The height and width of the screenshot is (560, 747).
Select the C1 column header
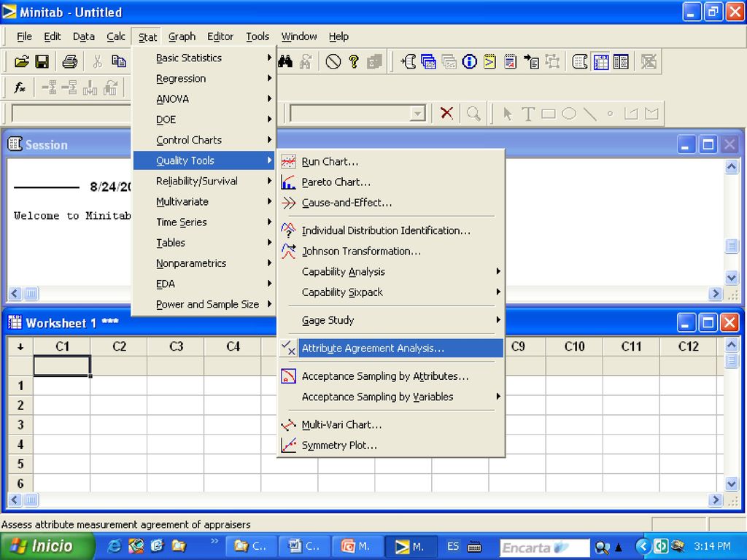pyautogui.click(x=62, y=346)
